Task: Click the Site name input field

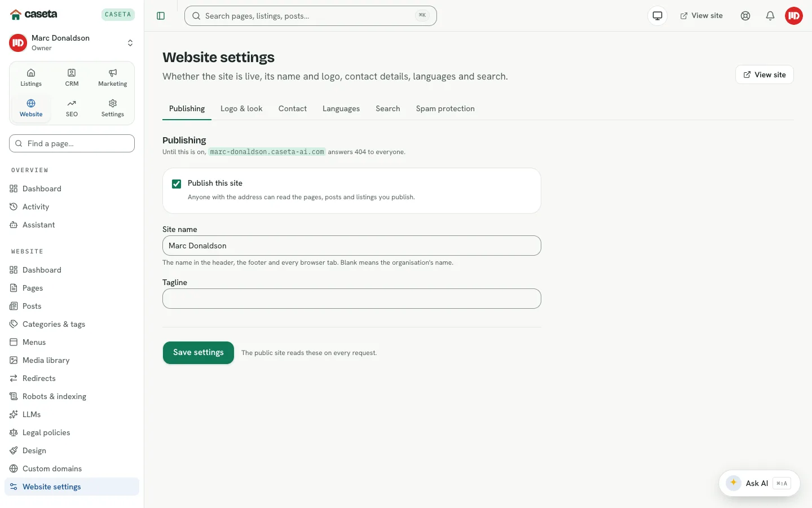Action: point(352,246)
